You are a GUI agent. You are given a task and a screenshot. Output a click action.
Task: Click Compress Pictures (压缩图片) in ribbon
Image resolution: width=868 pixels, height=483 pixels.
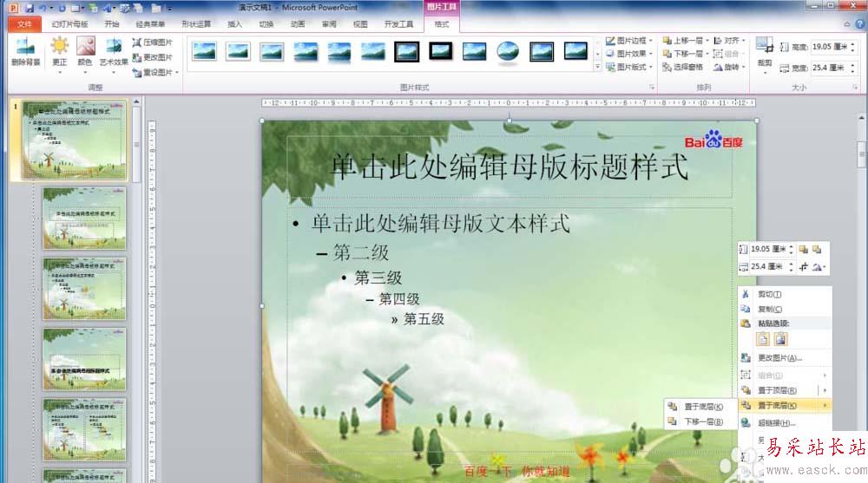pos(152,42)
